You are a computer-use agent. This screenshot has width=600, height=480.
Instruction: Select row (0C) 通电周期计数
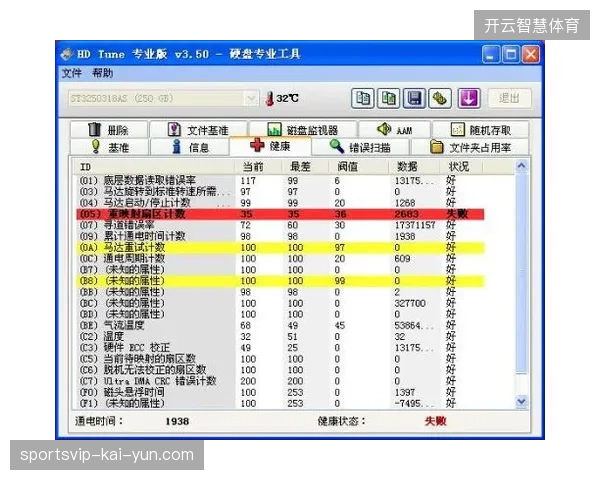[280, 259]
